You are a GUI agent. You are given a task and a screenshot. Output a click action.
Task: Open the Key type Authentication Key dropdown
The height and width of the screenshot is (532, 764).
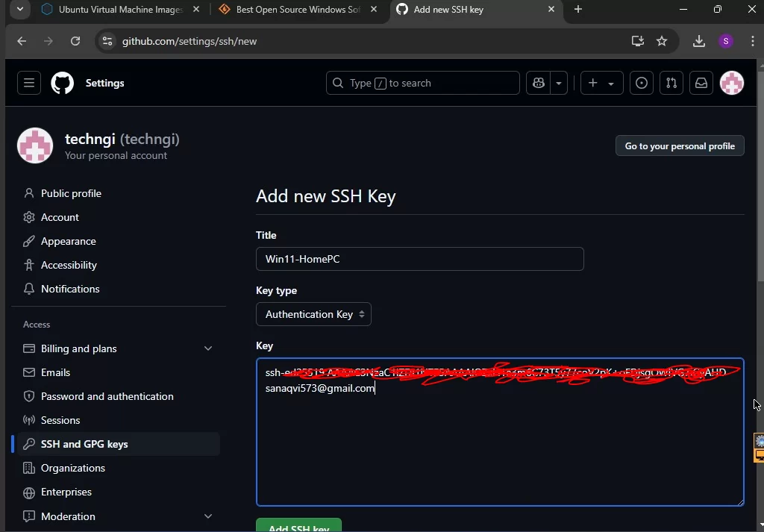tap(313, 314)
